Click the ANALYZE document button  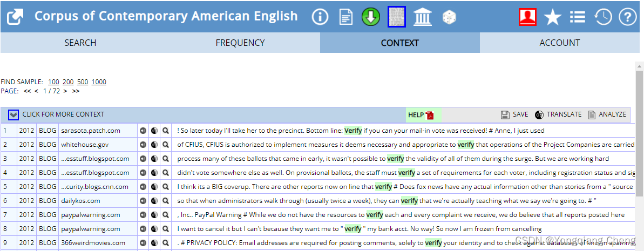click(607, 114)
